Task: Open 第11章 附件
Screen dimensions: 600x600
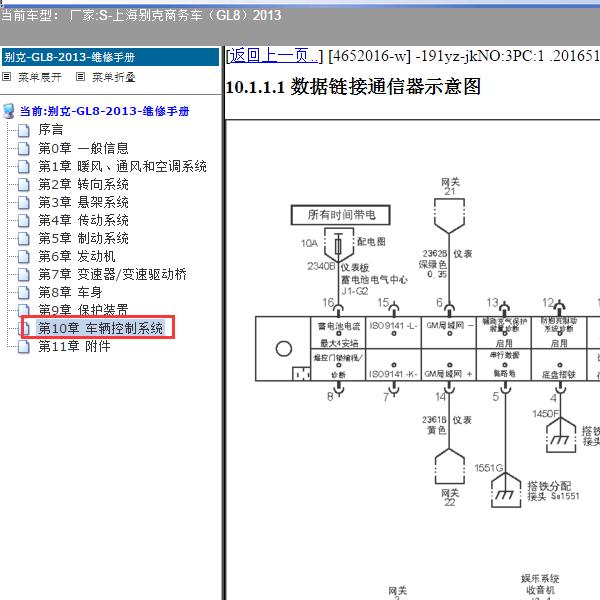Action: click(74, 346)
